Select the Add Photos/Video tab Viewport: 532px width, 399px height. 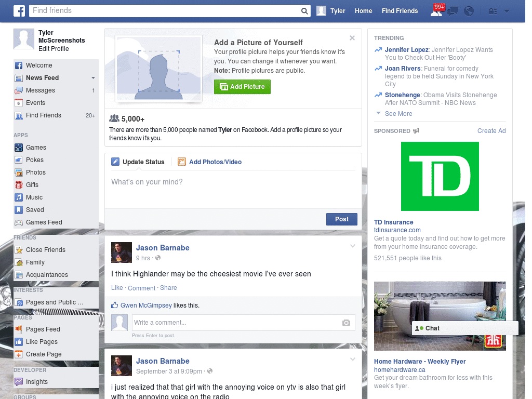[210, 162]
